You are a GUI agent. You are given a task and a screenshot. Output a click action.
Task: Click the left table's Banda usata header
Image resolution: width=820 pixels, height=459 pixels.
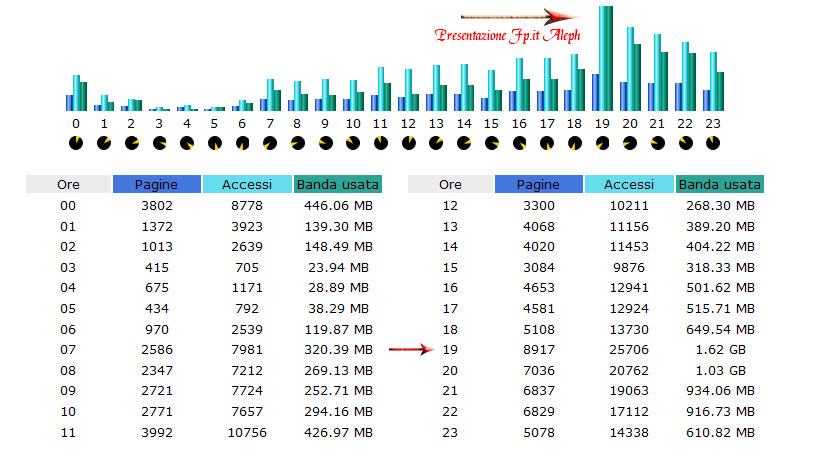click(336, 185)
